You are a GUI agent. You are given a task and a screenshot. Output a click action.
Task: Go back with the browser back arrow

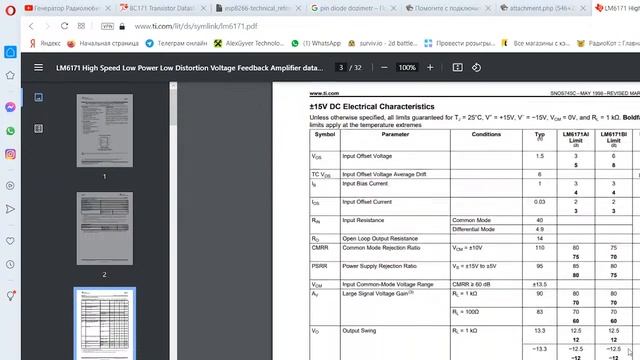click(x=31, y=26)
